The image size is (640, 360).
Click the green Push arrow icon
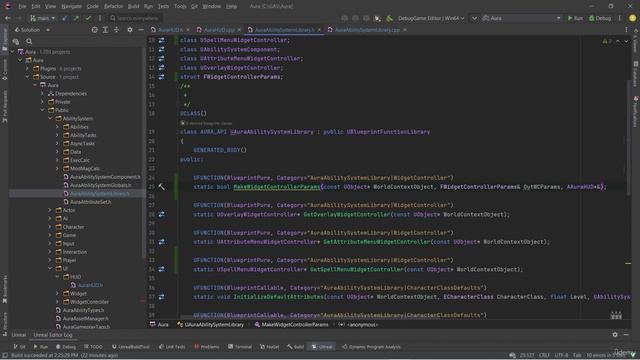click(76, 18)
